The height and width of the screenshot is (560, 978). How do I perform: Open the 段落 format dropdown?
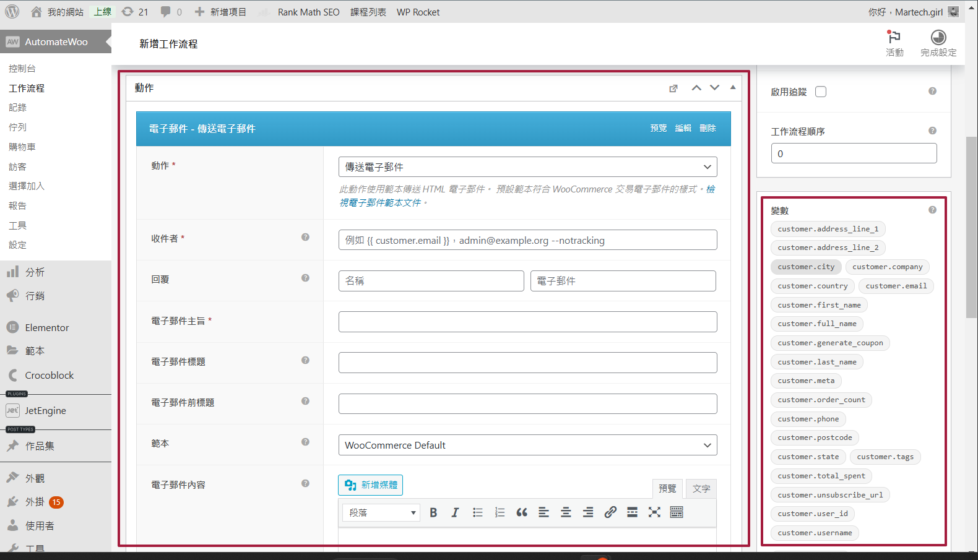[x=381, y=512]
